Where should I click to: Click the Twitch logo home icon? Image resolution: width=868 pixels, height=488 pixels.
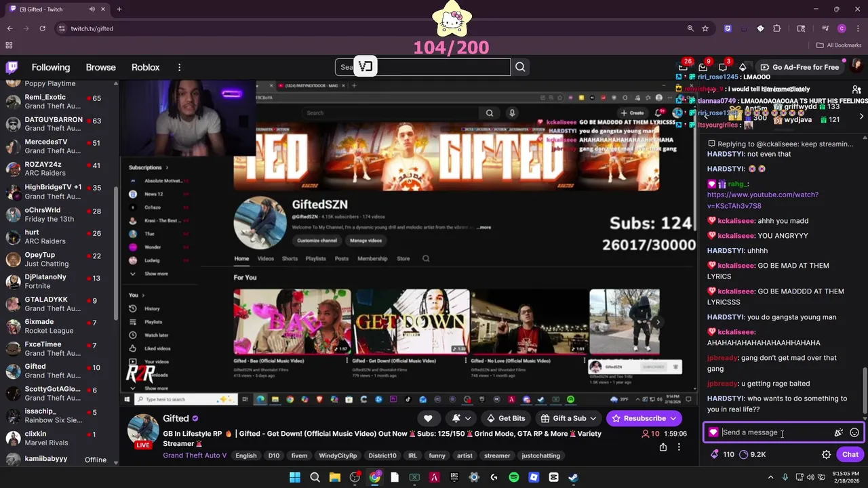coord(12,67)
